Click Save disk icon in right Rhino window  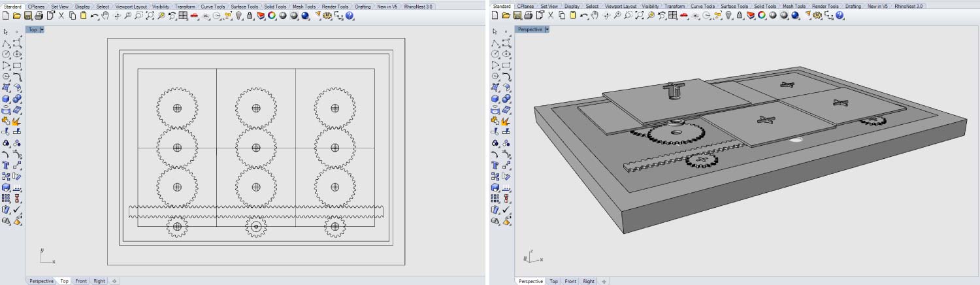(x=517, y=16)
